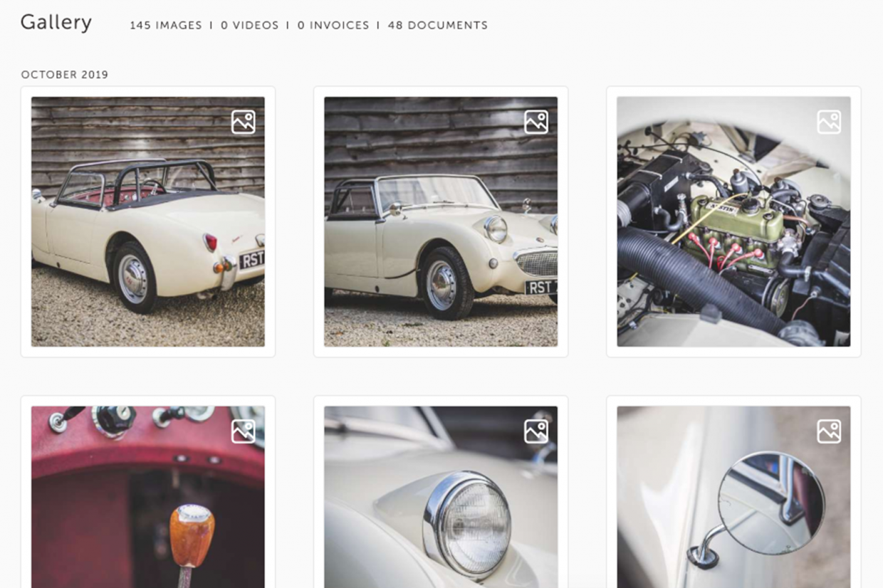Click the licence plate in rear car photo
The image size is (883, 588).
[251, 260]
